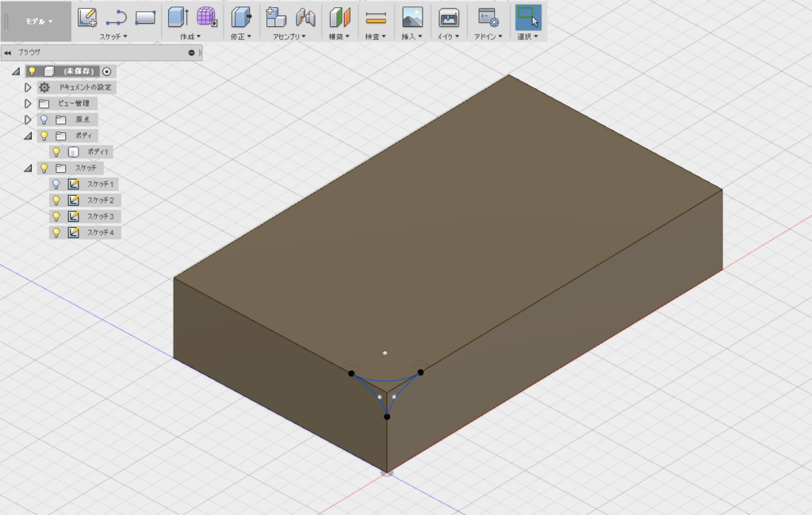Toggle visibility lightbulb of root (未保存) component
Viewport: 812px width, 515px height.
pos(32,71)
